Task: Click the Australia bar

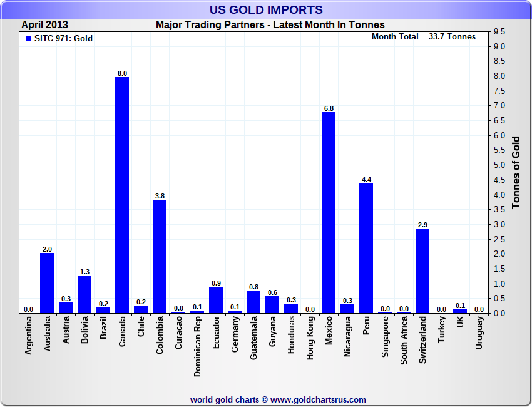Action: pyautogui.click(x=47, y=283)
